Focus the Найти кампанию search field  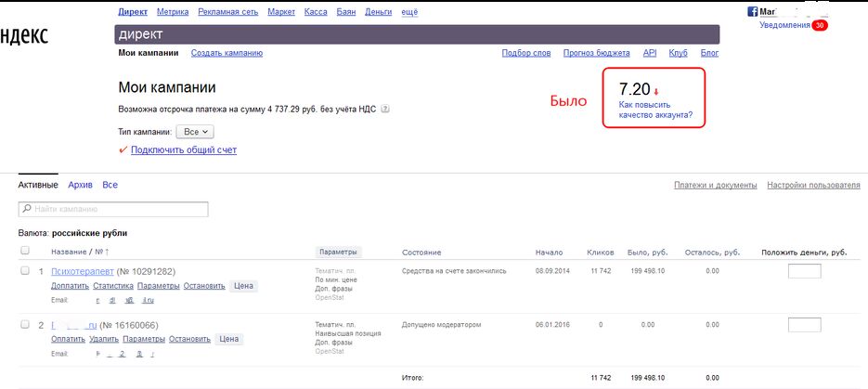pyautogui.click(x=113, y=209)
